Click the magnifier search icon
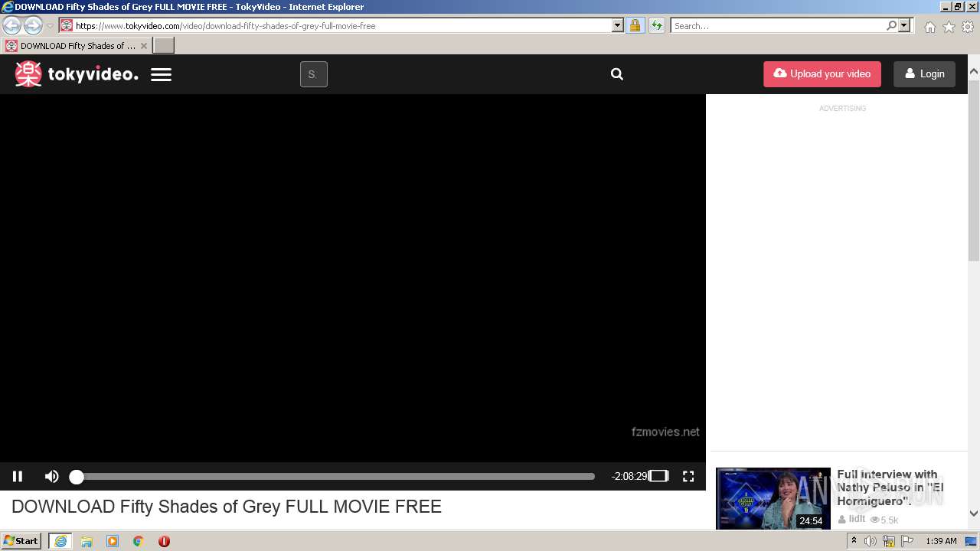The image size is (980, 551). 617,74
